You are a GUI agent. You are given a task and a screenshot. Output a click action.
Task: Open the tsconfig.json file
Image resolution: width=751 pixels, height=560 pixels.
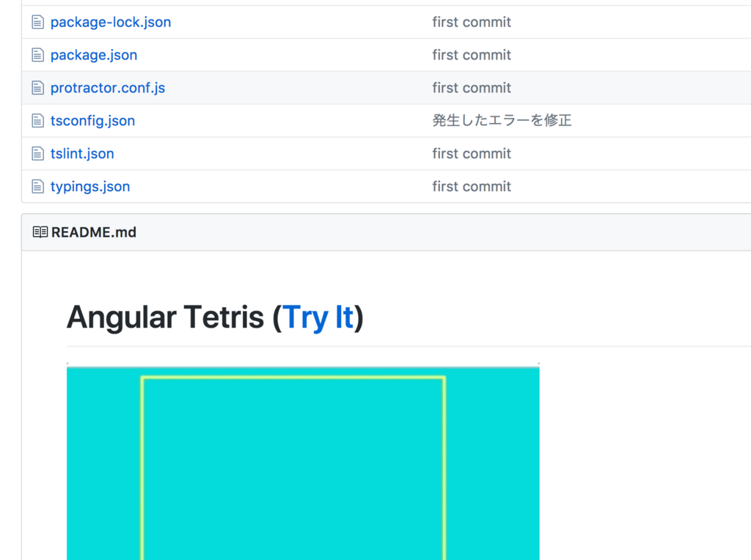click(x=92, y=120)
